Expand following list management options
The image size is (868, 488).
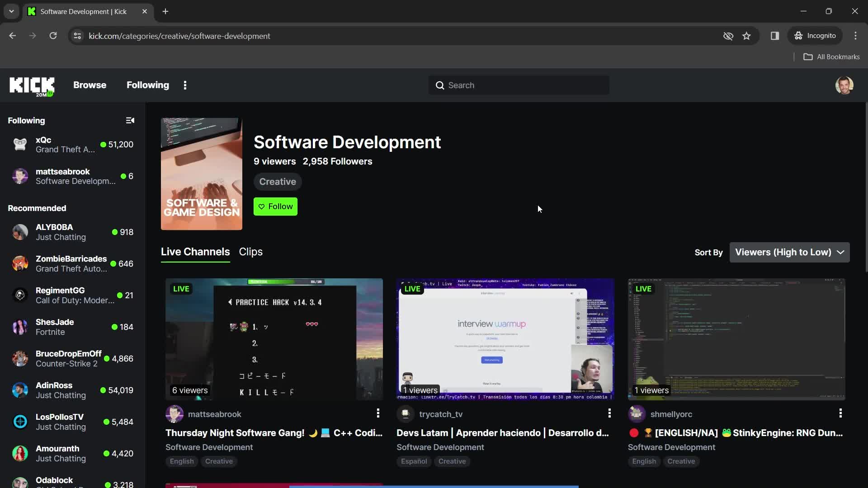(x=130, y=120)
